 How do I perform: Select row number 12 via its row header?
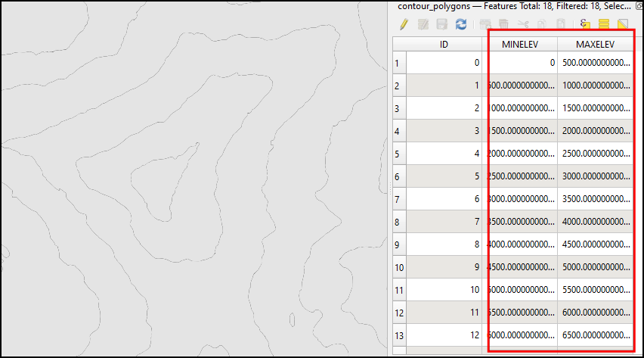[x=399, y=313]
